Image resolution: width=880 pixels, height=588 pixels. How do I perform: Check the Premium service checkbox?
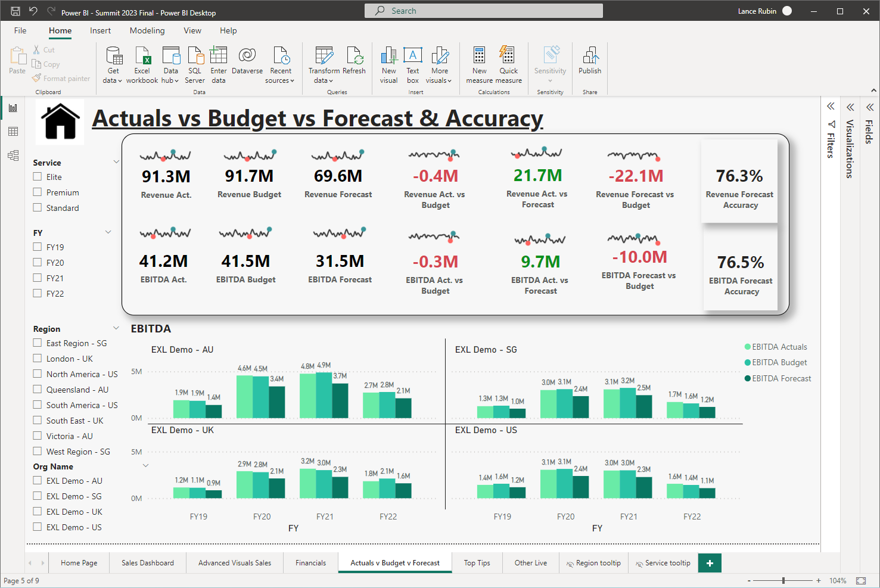(x=38, y=192)
